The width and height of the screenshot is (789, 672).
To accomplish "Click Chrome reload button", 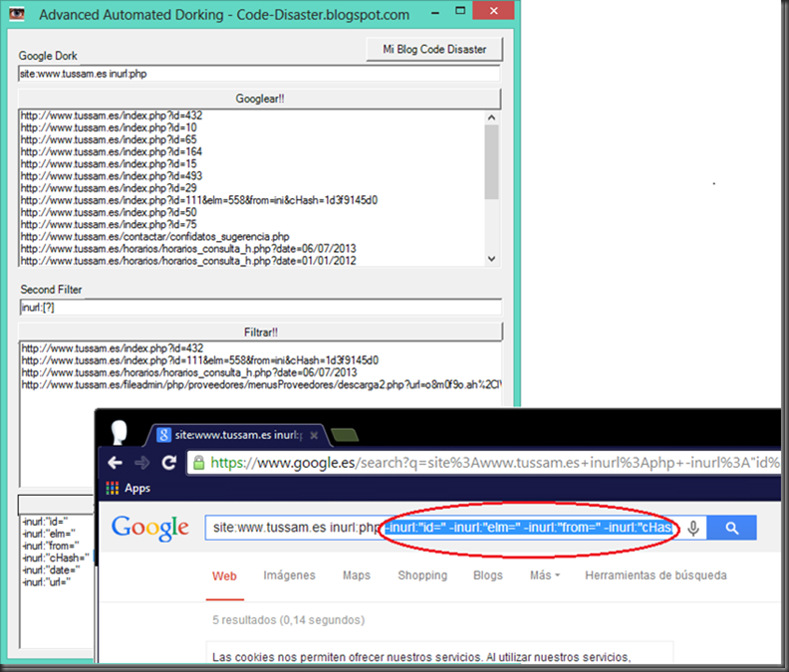I will [x=169, y=462].
